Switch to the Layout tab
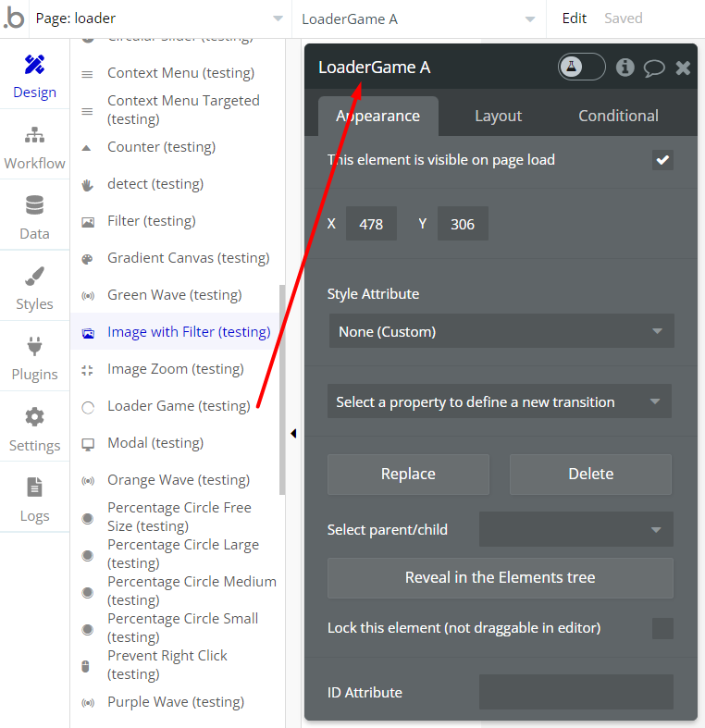 click(498, 116)
